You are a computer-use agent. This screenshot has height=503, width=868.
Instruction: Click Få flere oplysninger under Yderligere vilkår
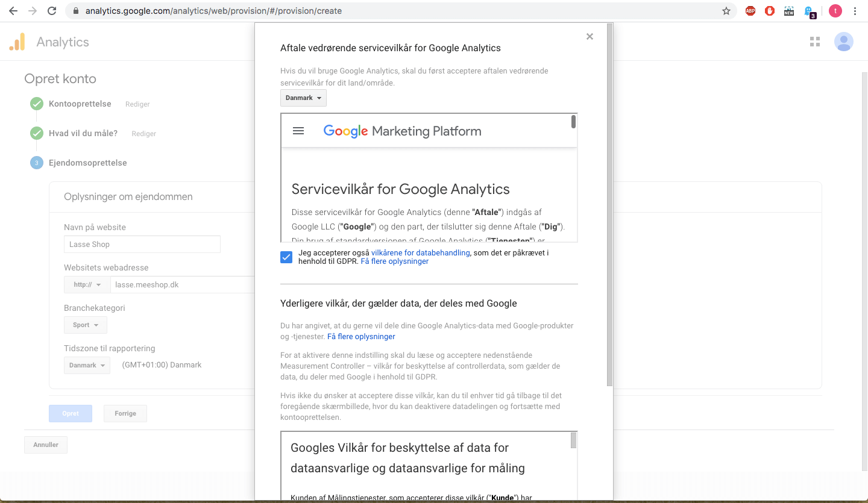pyautogui.click(x=361, y=337)
